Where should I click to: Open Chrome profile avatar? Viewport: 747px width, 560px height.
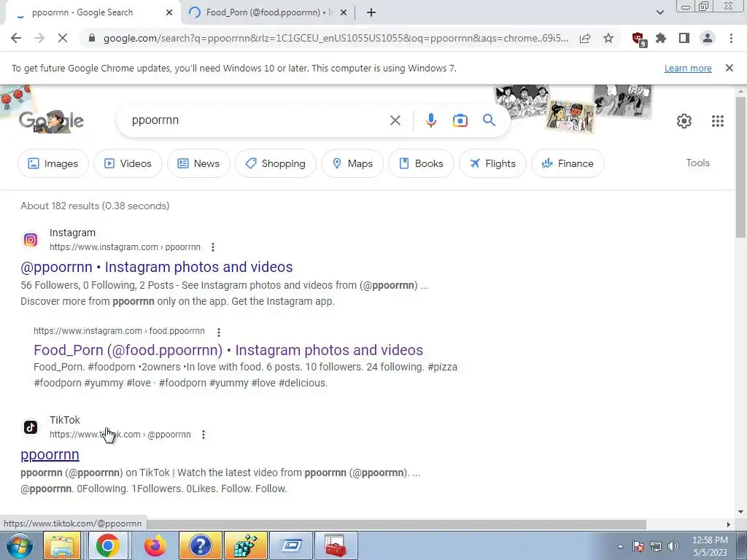coord(708,38)
